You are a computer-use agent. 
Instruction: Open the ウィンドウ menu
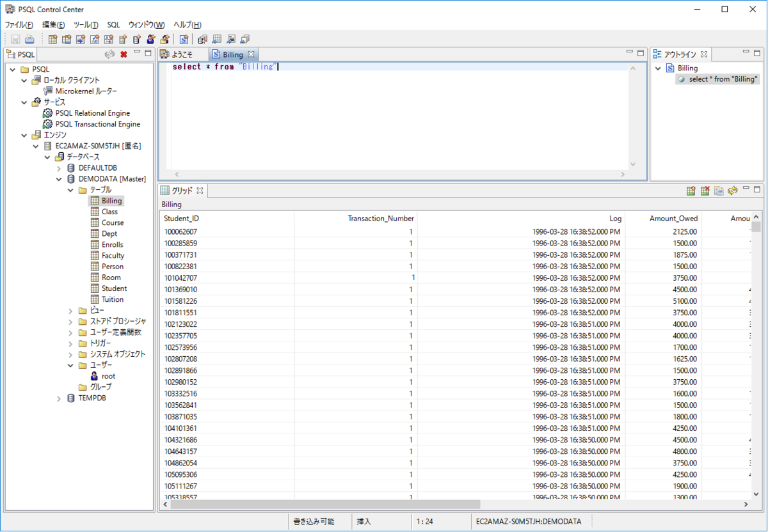tap(147, 24)
